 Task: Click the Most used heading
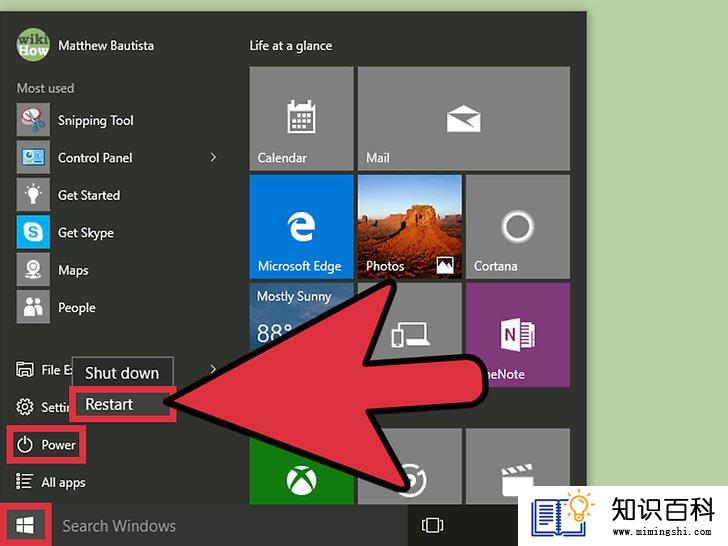coord(46,88)
